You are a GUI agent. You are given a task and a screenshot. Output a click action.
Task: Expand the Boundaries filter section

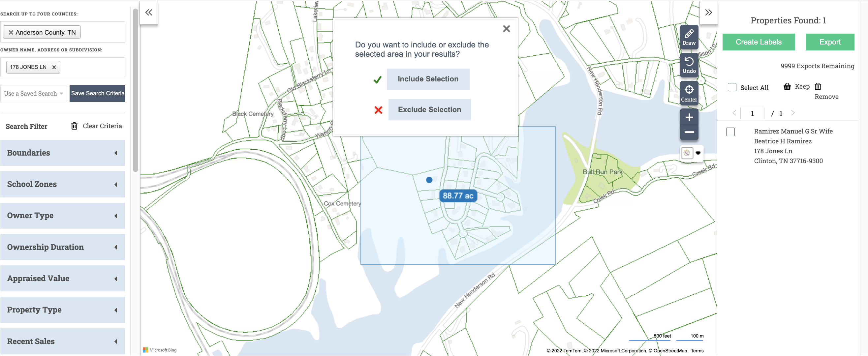(63, 153)
